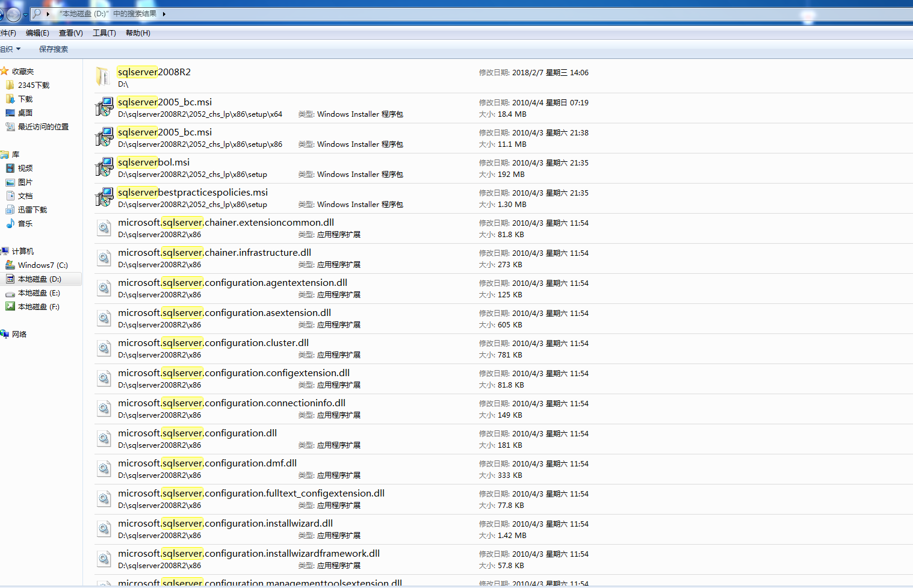Select 桌面 in favorites

tap(25, 113)
